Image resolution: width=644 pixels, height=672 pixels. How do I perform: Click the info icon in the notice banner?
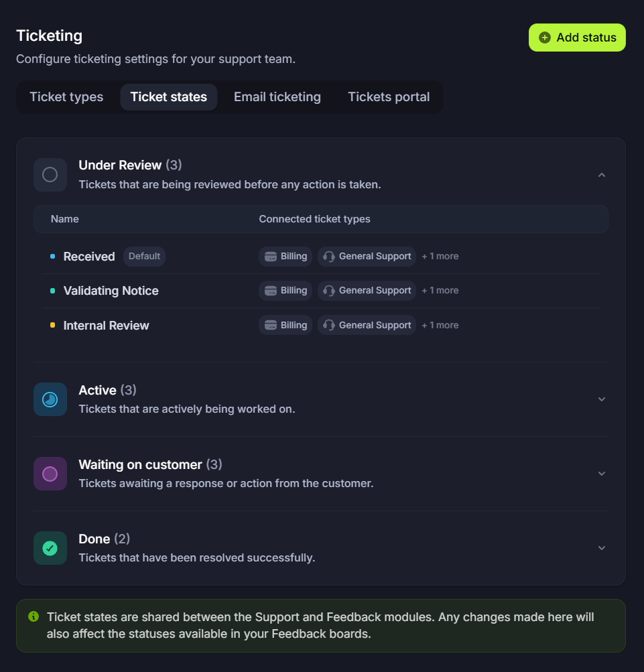[34, 616]
